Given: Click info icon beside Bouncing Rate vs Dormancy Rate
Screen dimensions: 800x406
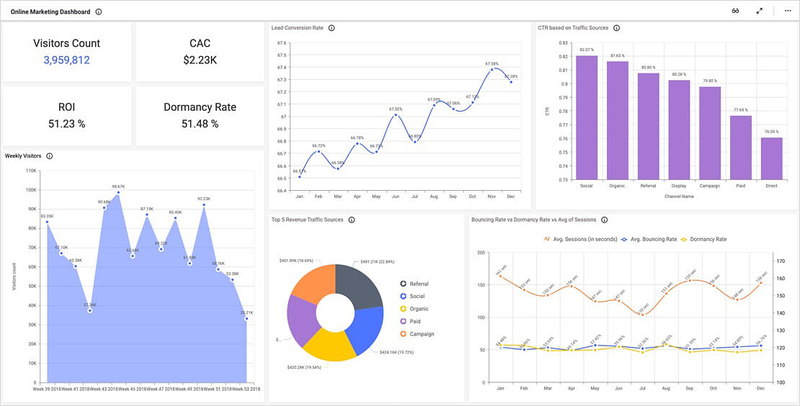Looking at the screenshot, I should coord(604,220).
